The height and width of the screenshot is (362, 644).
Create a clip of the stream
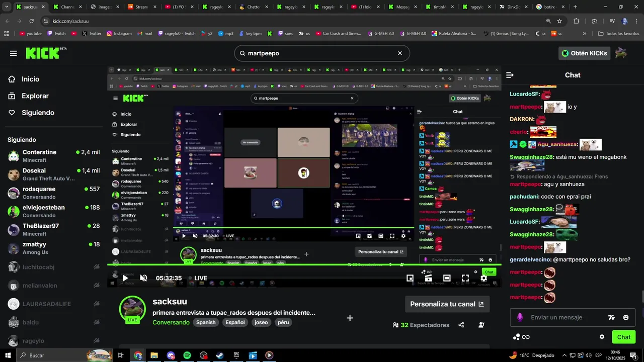point(428,278)
